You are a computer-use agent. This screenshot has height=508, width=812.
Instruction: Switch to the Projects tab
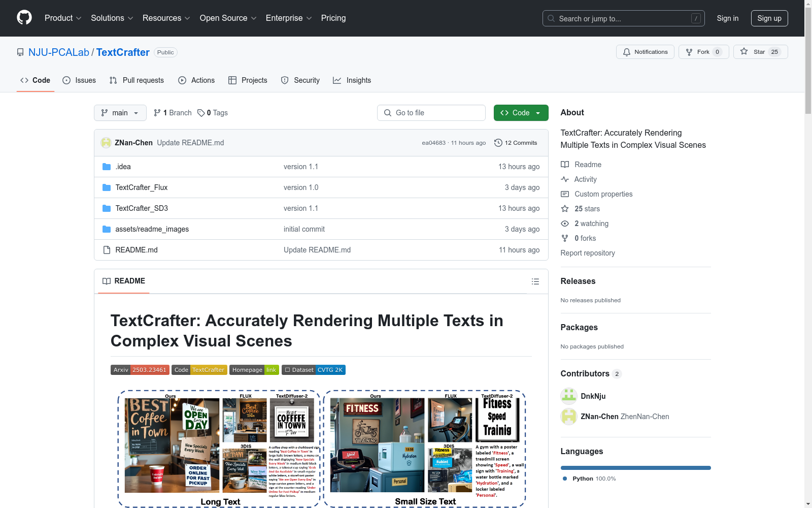[248, 80]
